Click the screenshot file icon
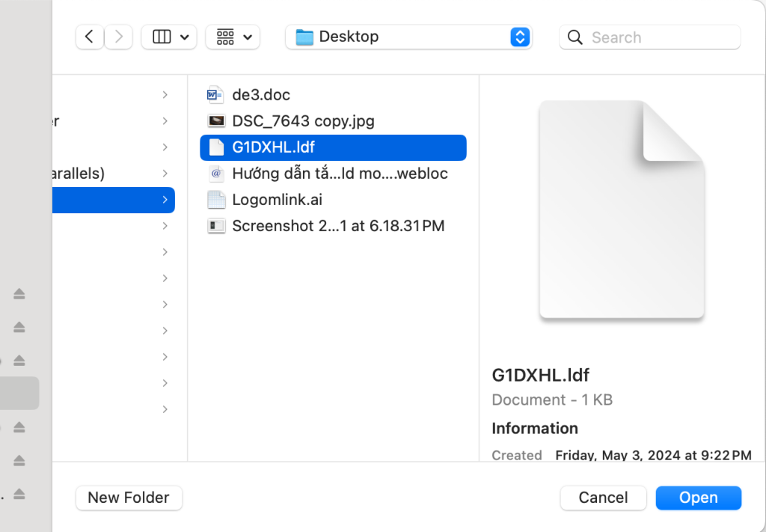The height and width of the screenshot is (532, 766). click(216, 225)
